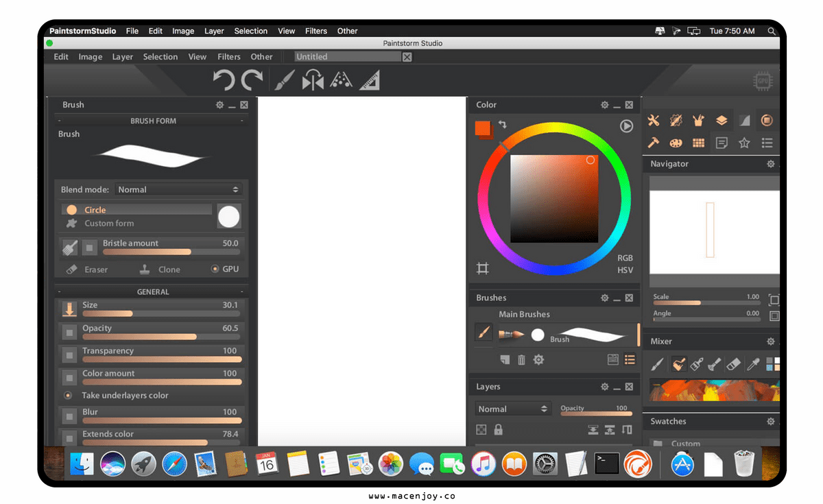Click the GPU chip icon at top right
Viewport: 823px width, 504px height.
(x=763, y=82)
